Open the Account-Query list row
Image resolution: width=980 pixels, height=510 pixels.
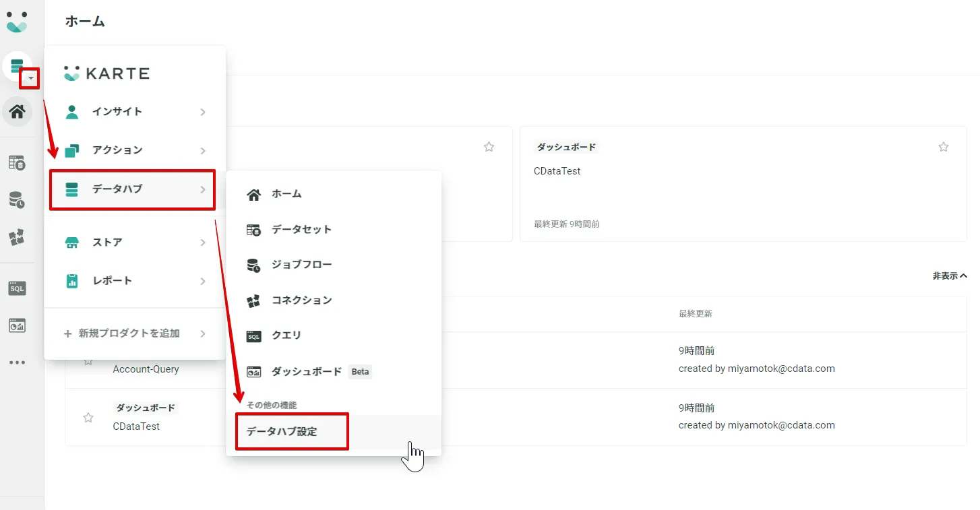(x=146, y=369)
